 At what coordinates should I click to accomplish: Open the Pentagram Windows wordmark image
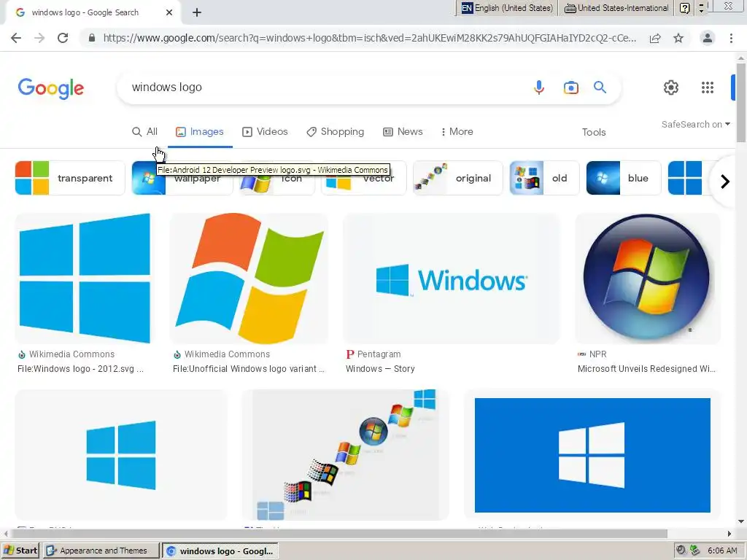[x=451, y=279]
